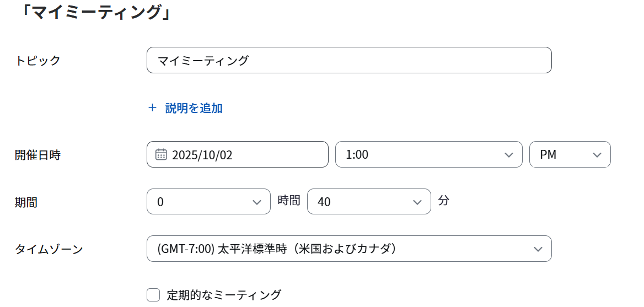This screenshot has width=644, height=307.
Task: Click the chevron arrow on the timezone selector
Action: tap(538, 249)
